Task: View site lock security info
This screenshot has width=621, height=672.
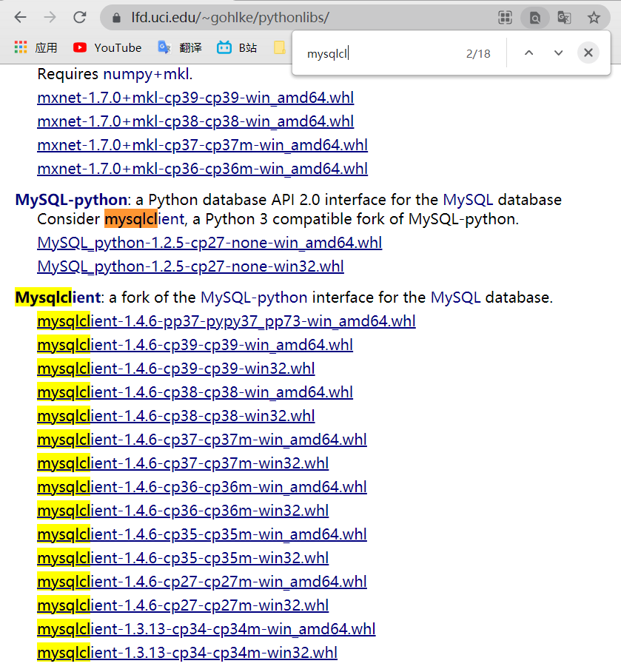Action: click(116, 18)
